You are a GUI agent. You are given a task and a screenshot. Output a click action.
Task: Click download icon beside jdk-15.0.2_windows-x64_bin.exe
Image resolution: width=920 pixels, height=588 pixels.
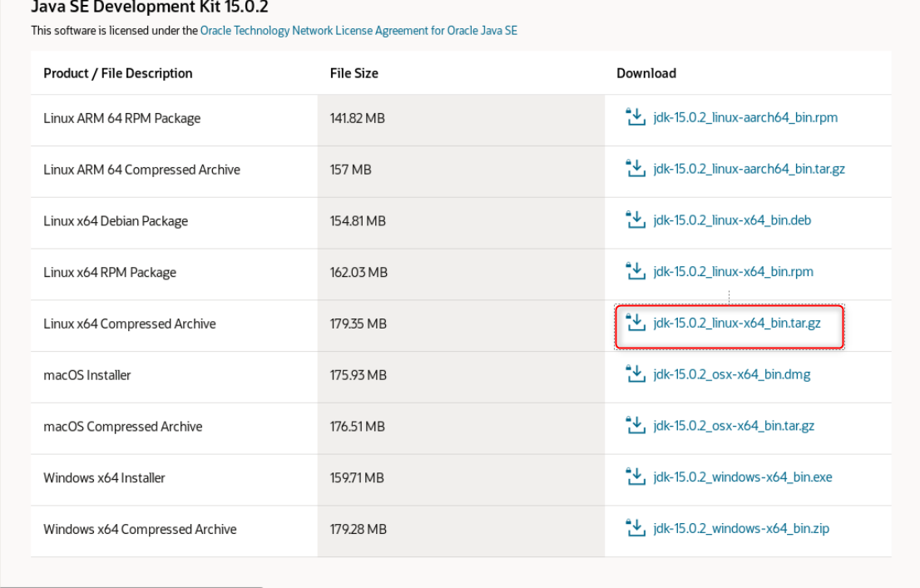(636, 477)
